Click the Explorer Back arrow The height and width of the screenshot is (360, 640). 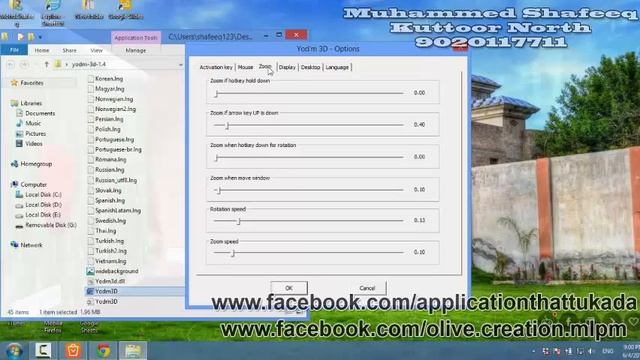point(11,64)
